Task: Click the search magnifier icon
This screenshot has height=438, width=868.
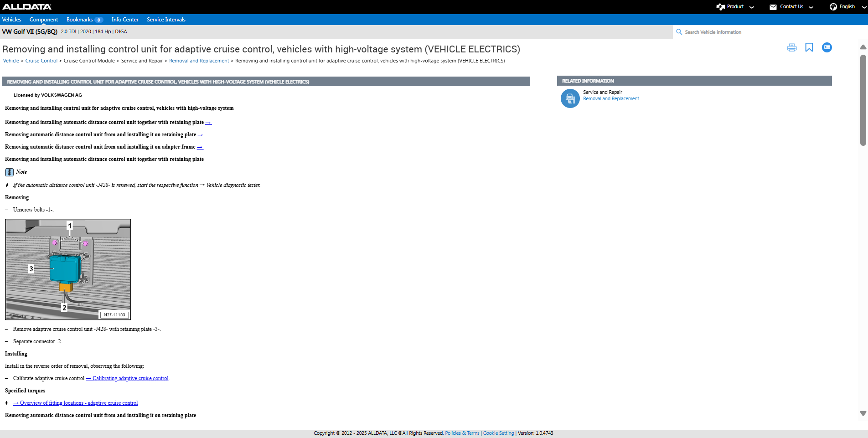Action: coord(679,32)
